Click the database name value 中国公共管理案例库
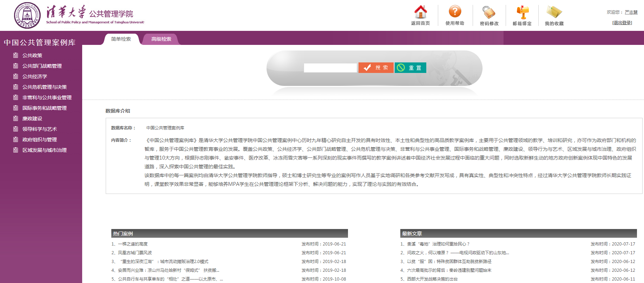The height and width of the screenshot is (283, 644). tap(165, 128)
